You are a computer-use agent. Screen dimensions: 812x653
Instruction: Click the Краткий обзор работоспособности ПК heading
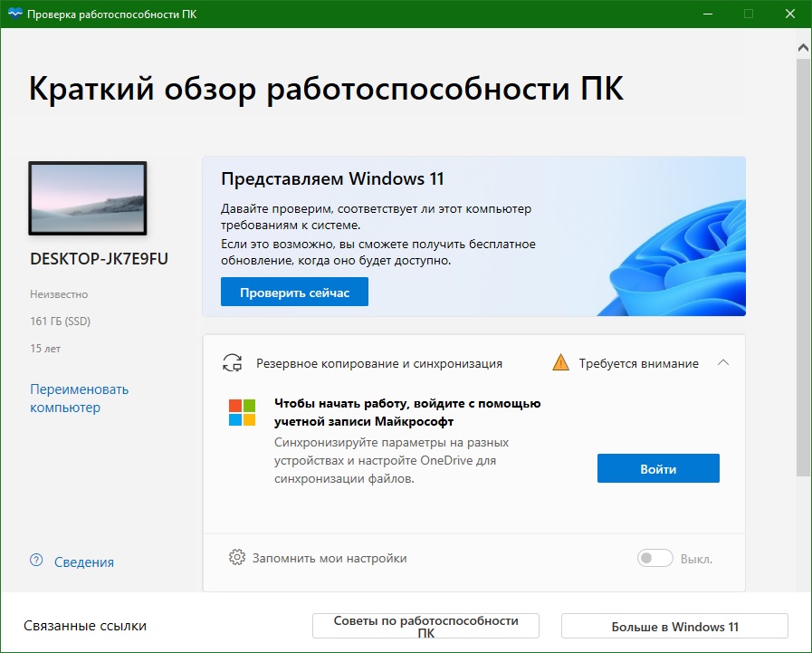click(326, 88)
